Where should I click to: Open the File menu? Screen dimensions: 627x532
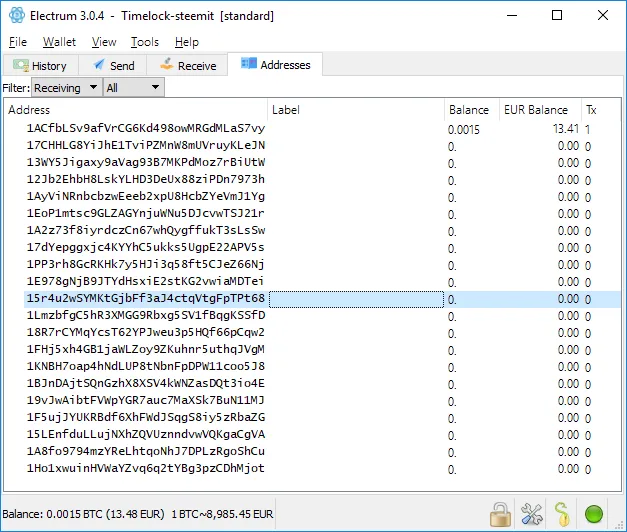[18, 42]
